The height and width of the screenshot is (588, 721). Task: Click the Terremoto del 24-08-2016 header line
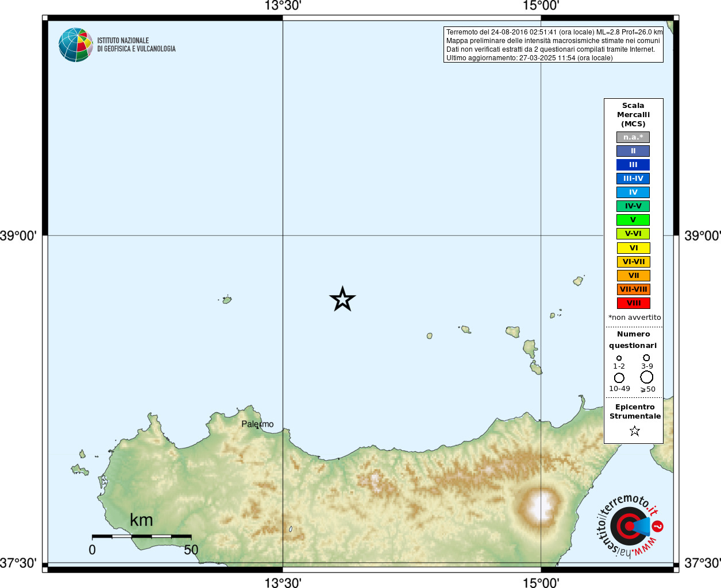coord(554,32)
